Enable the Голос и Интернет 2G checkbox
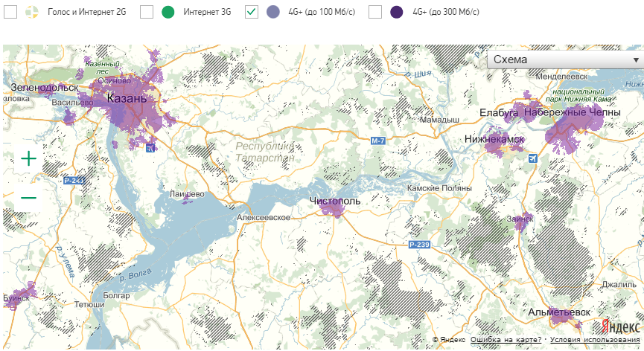Viewport: 644px width, 351px height. [10, 12]
